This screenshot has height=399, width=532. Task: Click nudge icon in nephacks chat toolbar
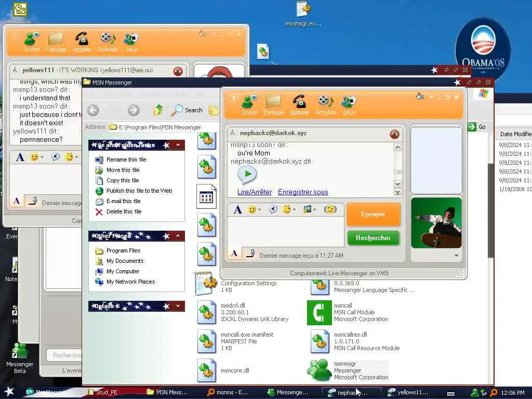point(330,210)
